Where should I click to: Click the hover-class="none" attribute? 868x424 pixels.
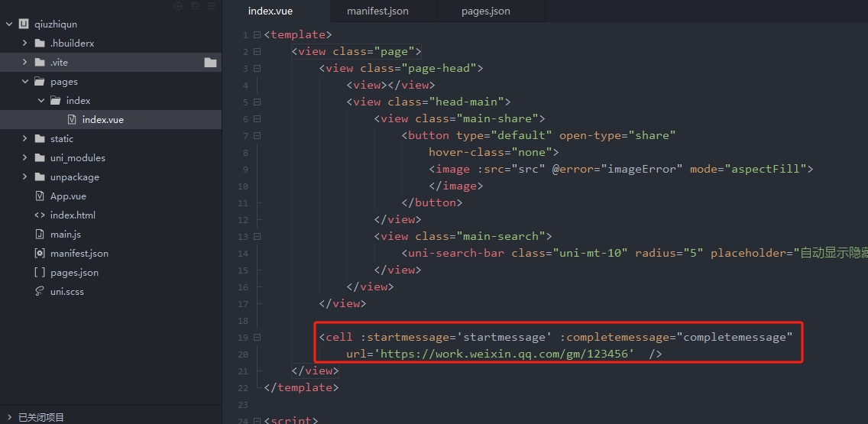(490, 152)
